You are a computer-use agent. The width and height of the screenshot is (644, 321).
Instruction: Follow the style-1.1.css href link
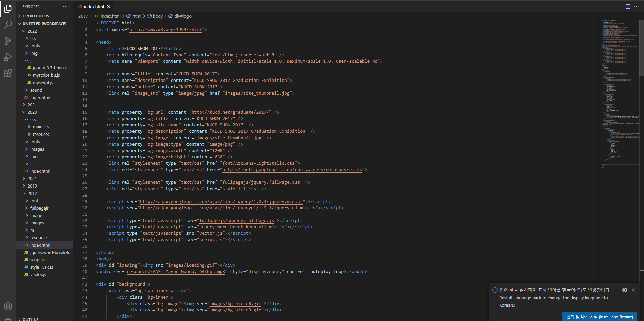[x=239, y=189]
